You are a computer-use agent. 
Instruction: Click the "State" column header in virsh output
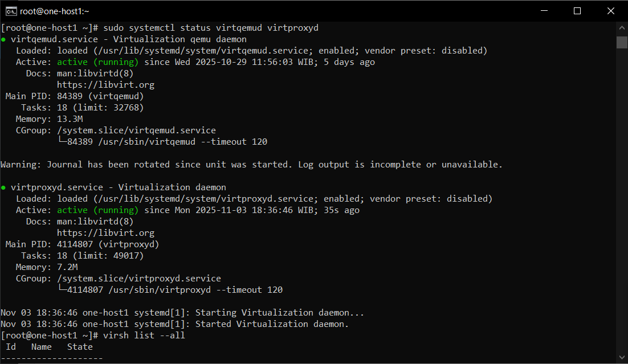80,347
